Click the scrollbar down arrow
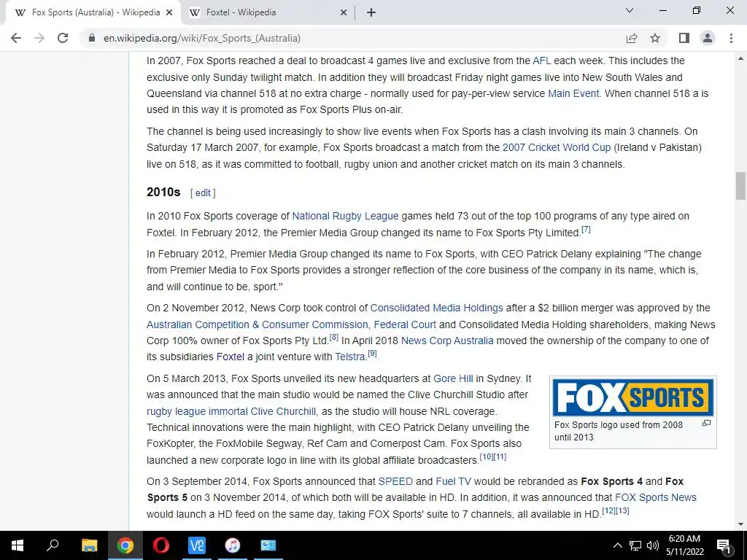Image resolution: width=747 pixels, height=560 pixels. 740,524
